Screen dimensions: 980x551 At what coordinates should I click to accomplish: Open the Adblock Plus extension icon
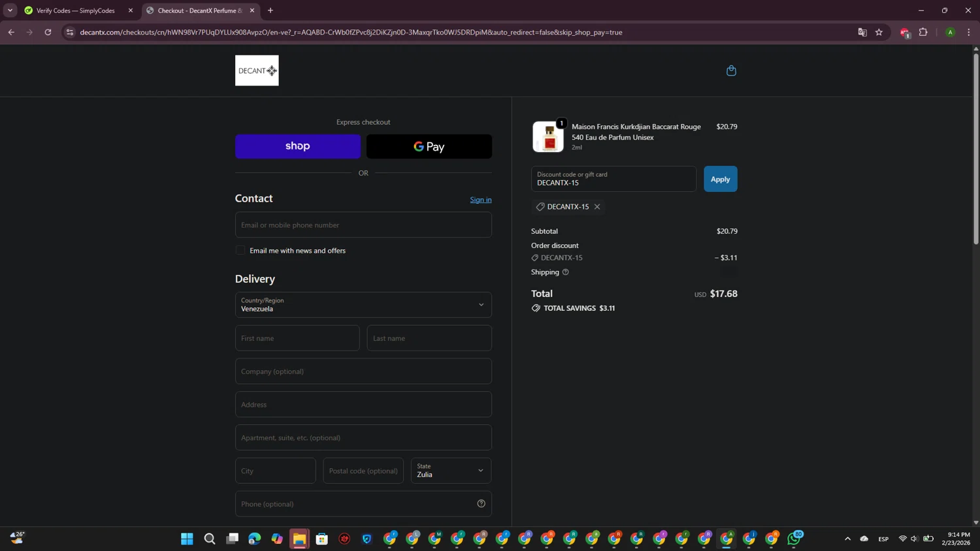(x=905, y=32)
